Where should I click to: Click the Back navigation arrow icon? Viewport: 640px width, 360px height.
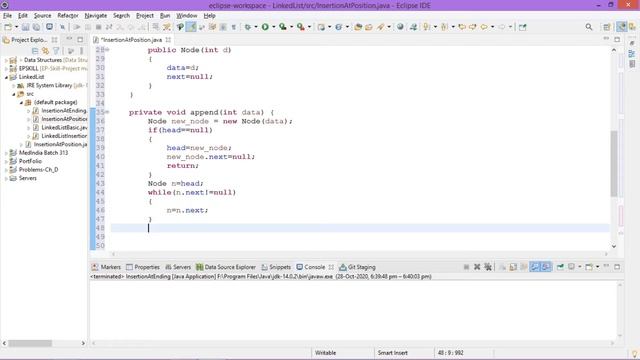[x=484, y=27]
